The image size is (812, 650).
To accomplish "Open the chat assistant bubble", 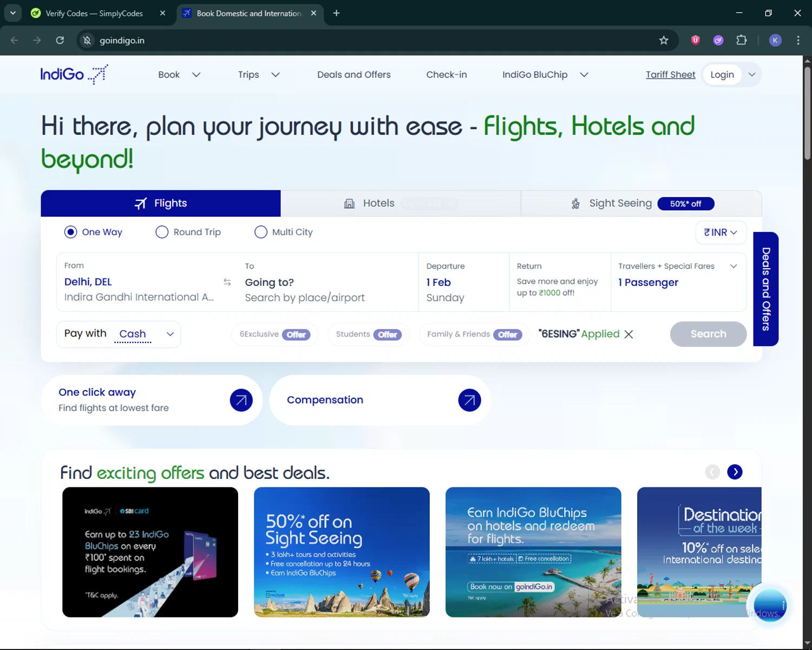I will tap(770, 605).
